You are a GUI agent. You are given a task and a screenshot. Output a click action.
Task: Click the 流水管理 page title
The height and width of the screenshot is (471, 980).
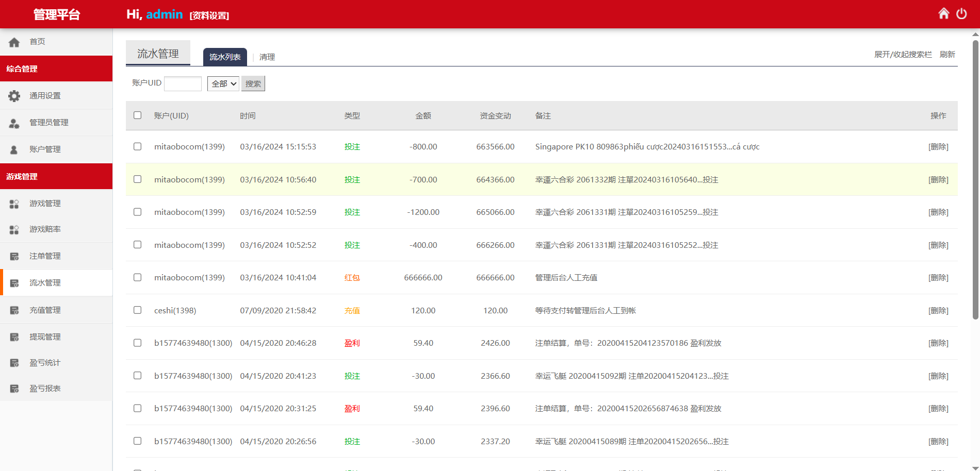click(x=158, y=54)
